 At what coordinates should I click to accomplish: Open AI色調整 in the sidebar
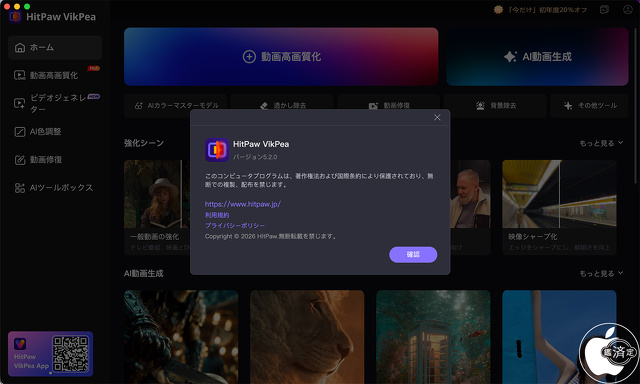coord(55,131)
